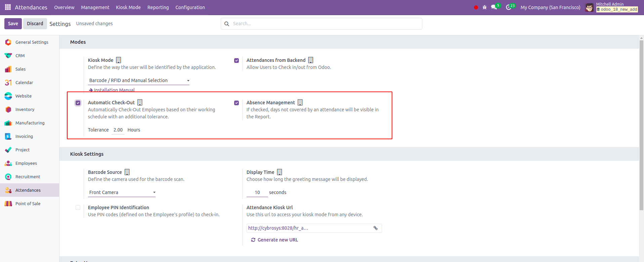
Task: Copy the Attendance Kiosk URL link icon
Action: (x=375, y=228)
